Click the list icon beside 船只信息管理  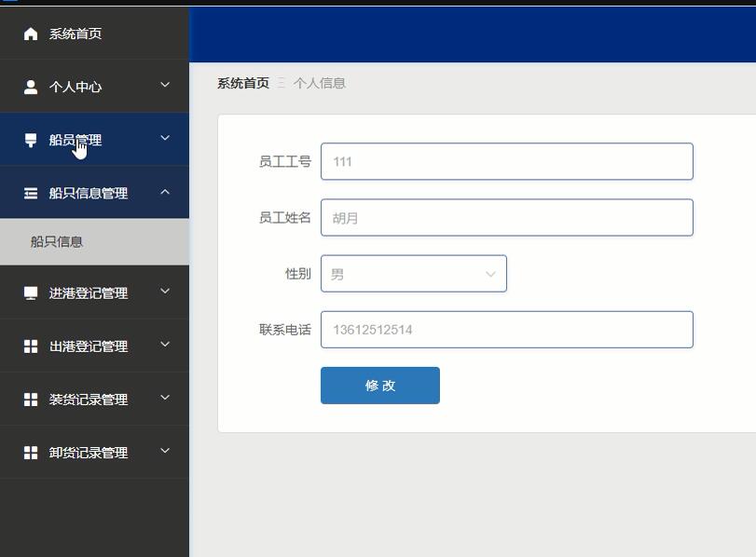coord(31,193)
